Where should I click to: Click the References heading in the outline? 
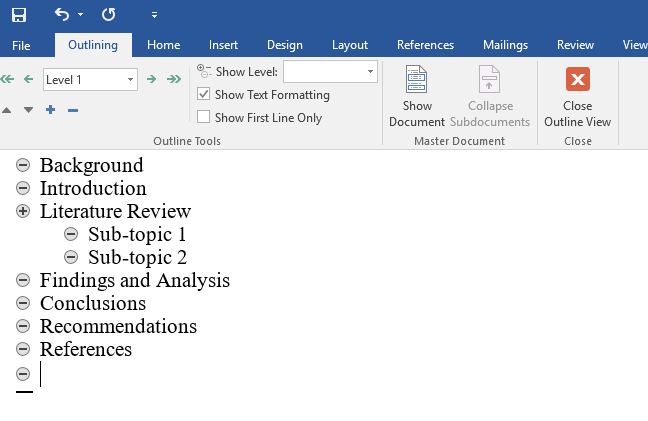click(86, 349)
